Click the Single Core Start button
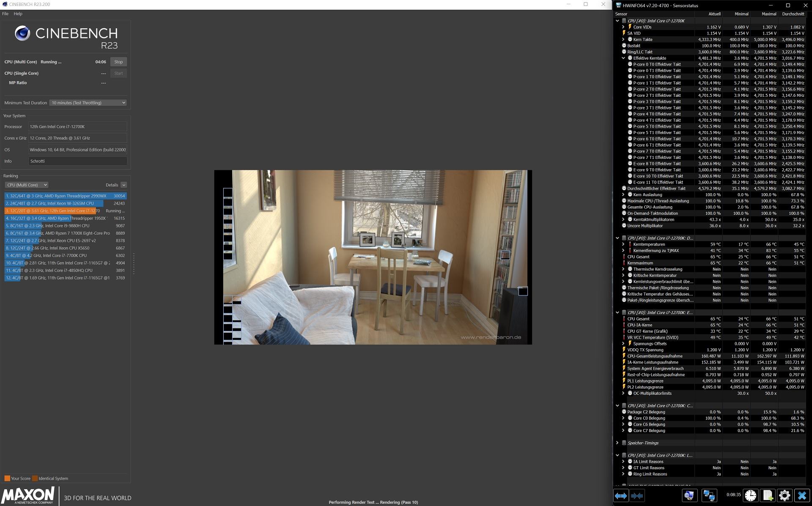The image size is (812, 506). pyautogui.click(x=118, y=73)
